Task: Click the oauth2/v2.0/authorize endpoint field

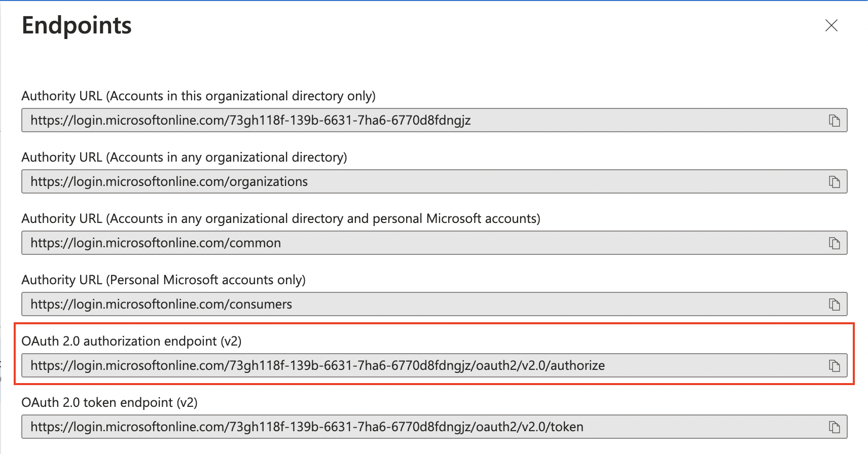Action: (x=434, y=366)
